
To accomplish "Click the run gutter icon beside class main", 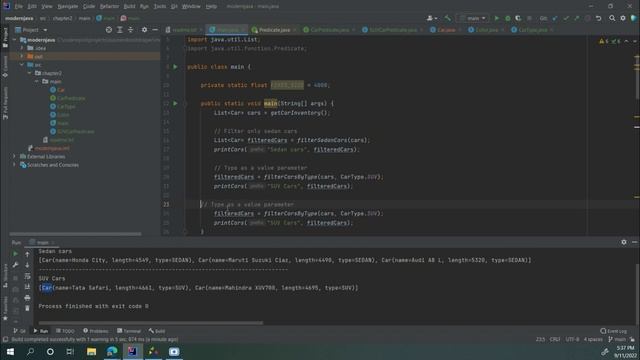I will coord(176,67).
